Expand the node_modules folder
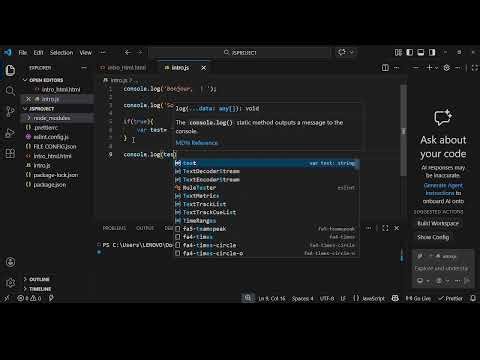This screenshot has height=360, width=480. click(x=52, y=118)
